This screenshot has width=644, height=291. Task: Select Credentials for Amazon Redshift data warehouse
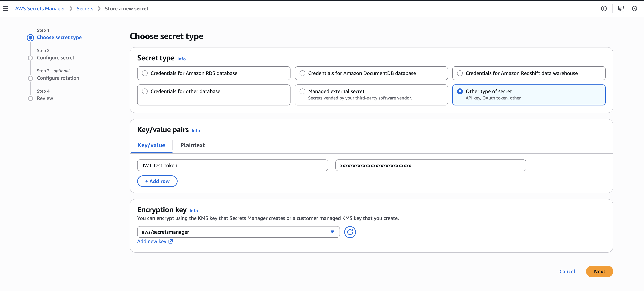(460, 73)
